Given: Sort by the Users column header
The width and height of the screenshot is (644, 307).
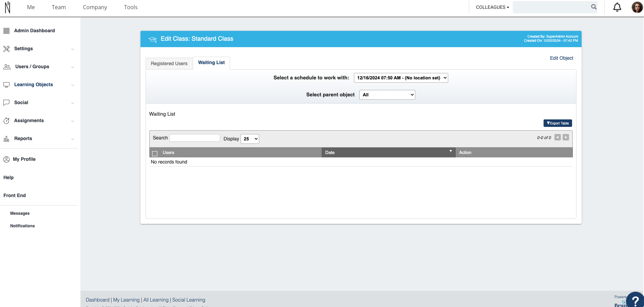Looking at the screenshot, I should pos(168,153).
